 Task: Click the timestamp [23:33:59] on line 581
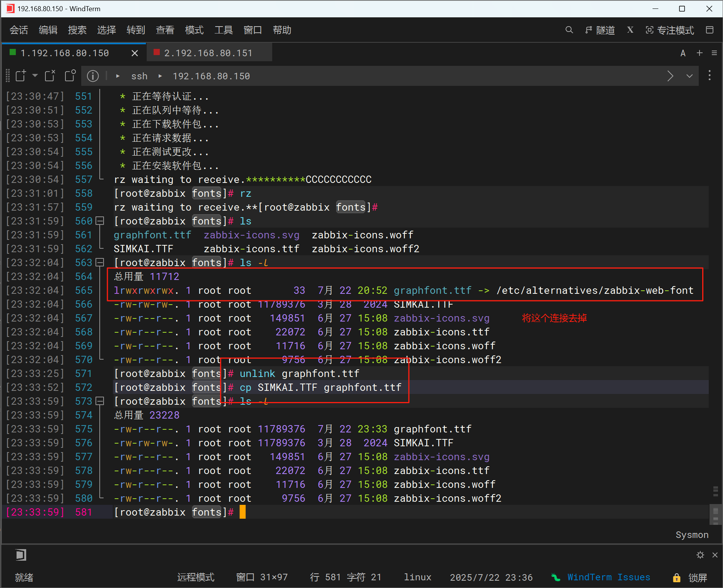tap(35, 512)
